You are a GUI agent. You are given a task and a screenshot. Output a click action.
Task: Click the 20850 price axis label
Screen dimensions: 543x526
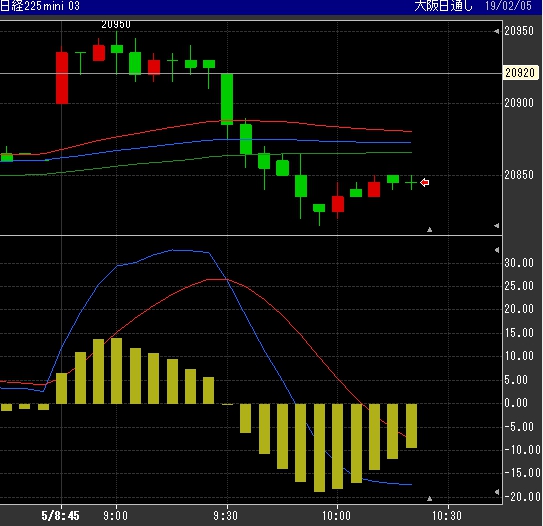(519, 175)
